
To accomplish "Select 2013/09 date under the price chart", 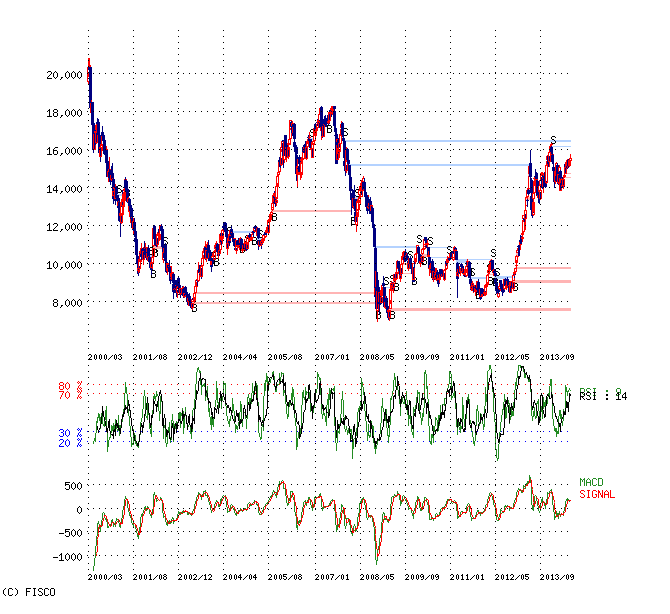I will [557, 357].
